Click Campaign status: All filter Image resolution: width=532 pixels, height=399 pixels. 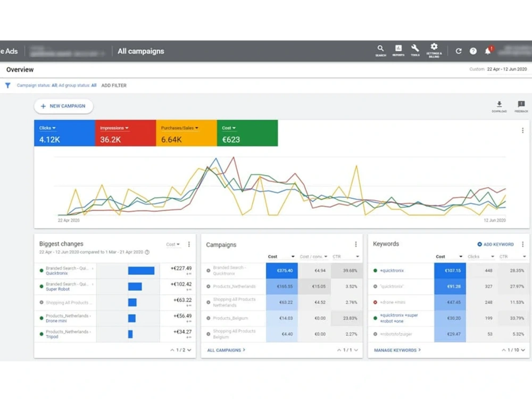[37, 86]
